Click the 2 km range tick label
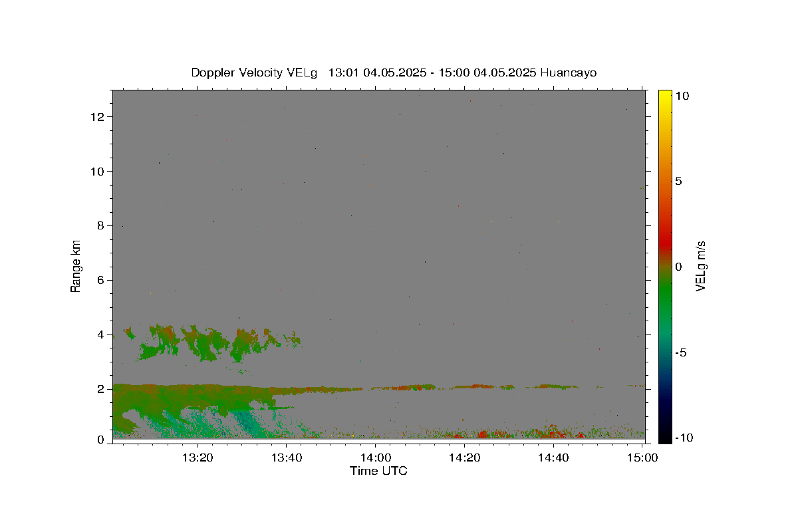Viewport: 798px width, 532px height. (x=102, y=390)
